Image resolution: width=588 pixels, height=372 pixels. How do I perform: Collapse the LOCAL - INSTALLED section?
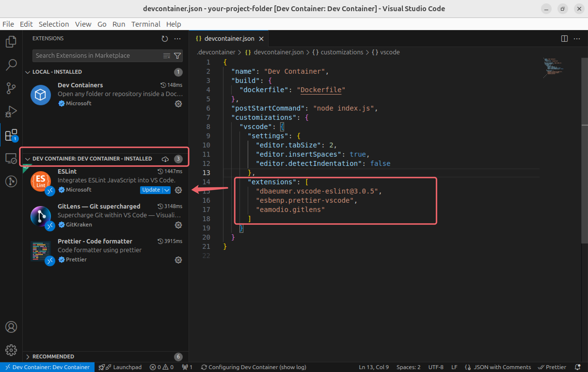point(28,72)
